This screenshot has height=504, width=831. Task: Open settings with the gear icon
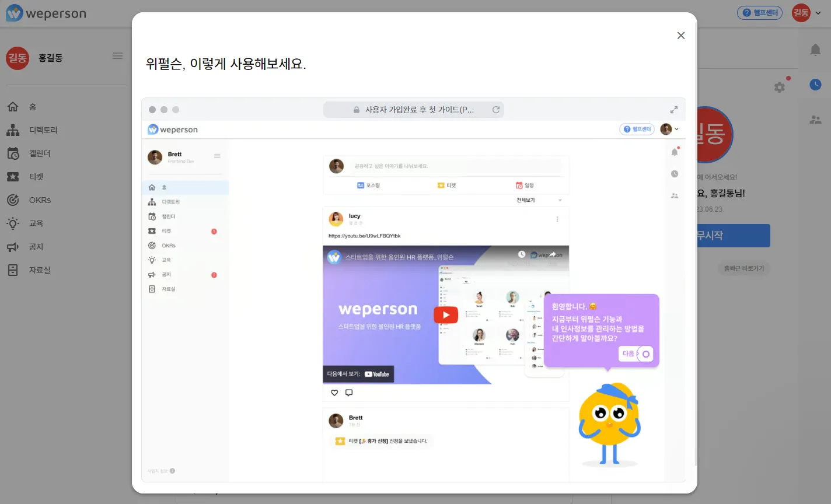tap(780, 87)
